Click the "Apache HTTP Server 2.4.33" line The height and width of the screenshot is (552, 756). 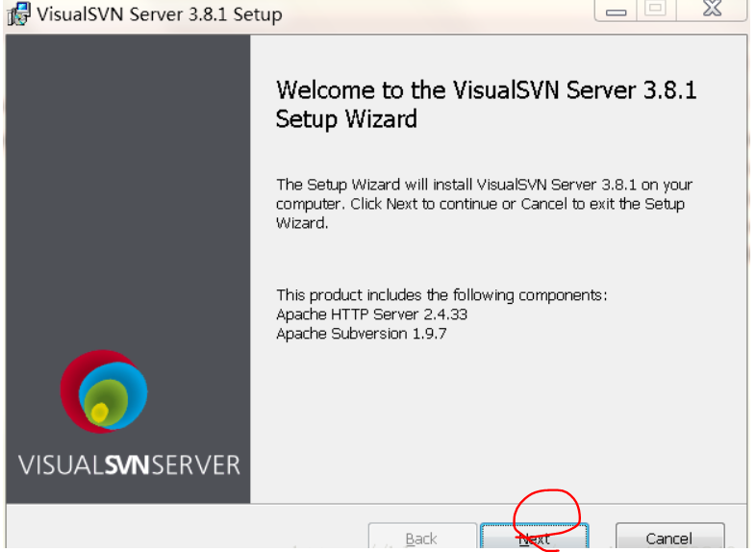pos(371,314)
